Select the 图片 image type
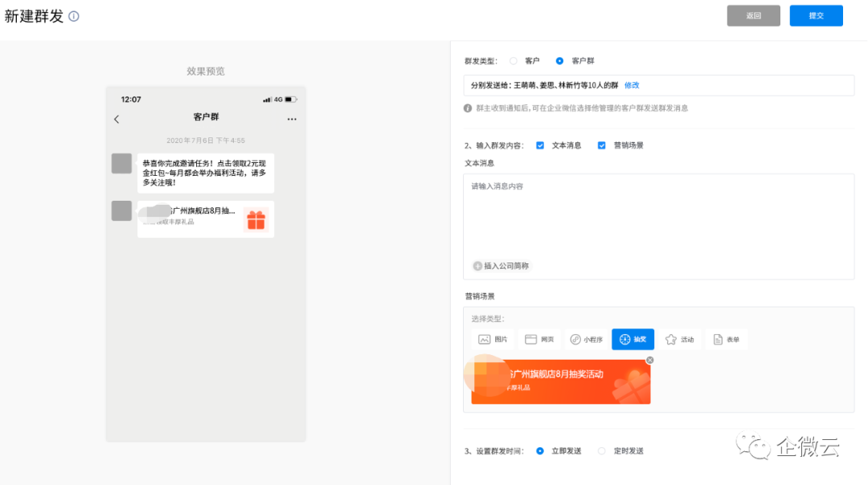The image size is (868, 485). point(493,340)
